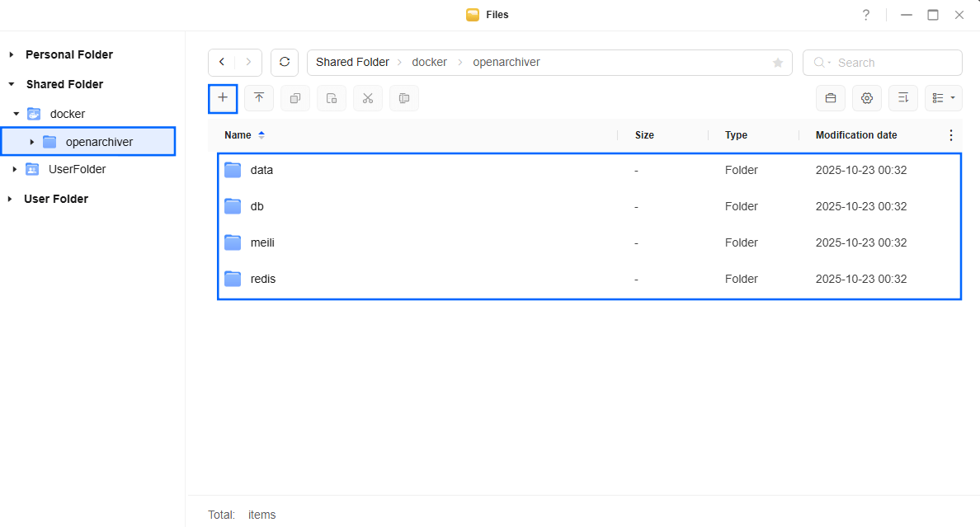980x527 pixels.
Task: Click the scissors cut icon
Action: click(x=368, y=98)
